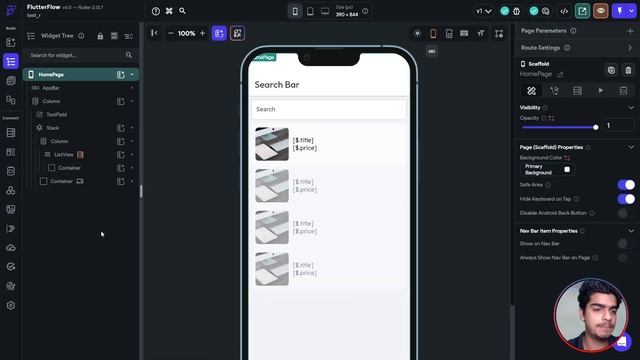Viewport: 640px width, 360px height.
Task: Expand Route Settings chevron
Action: coord(630,48)
